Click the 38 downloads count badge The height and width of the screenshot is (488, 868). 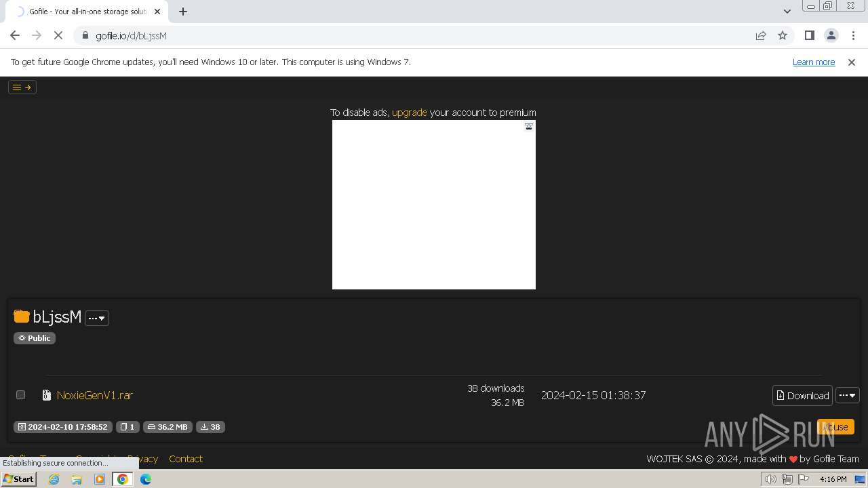point(210,426)
